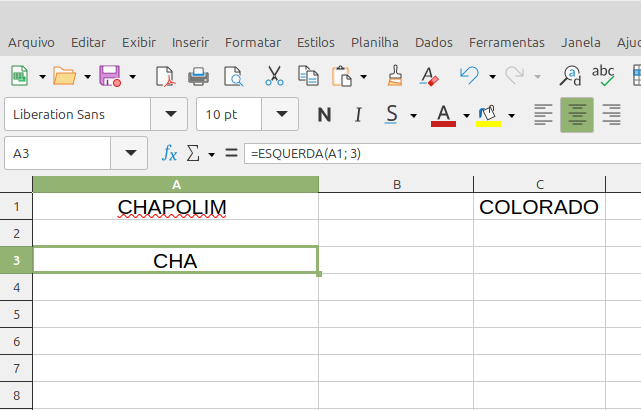Viewport: 641px width, 410px height.
Task: Expand the Name Box dropdown arrow
Action: 129,154
